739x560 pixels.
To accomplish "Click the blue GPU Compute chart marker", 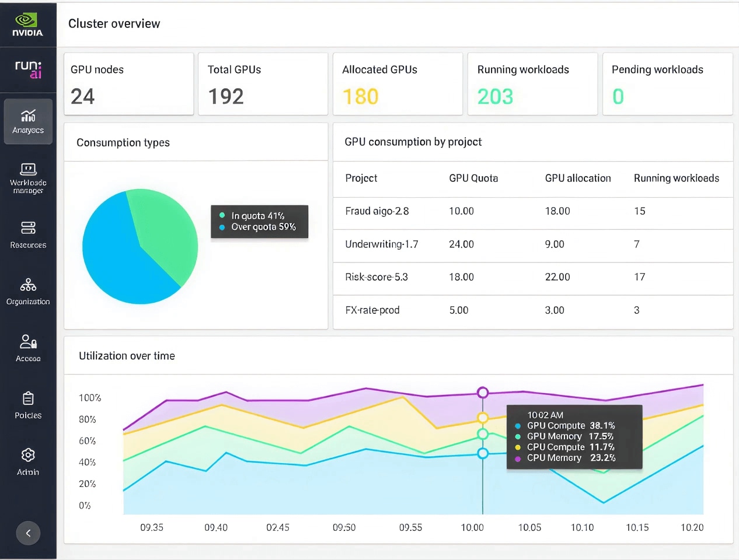I will tap(483, 453).
